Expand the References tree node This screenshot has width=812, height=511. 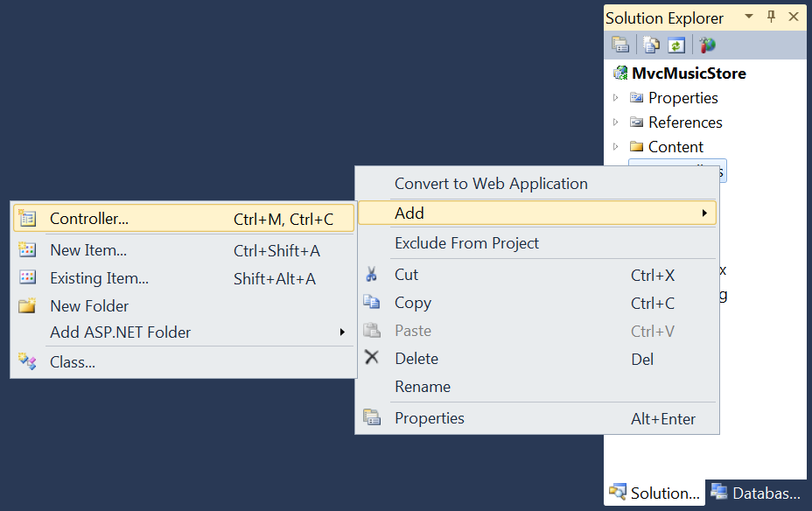coord(616,122)
